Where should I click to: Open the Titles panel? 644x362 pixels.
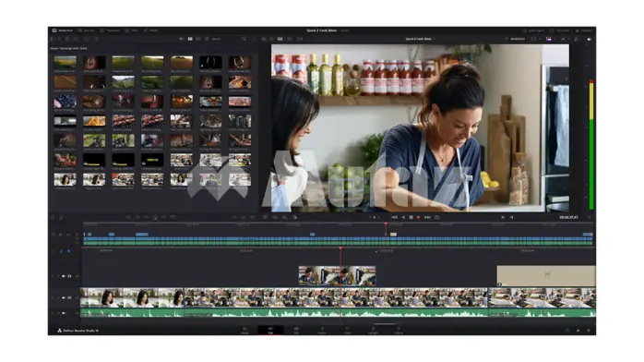(132, 30)
